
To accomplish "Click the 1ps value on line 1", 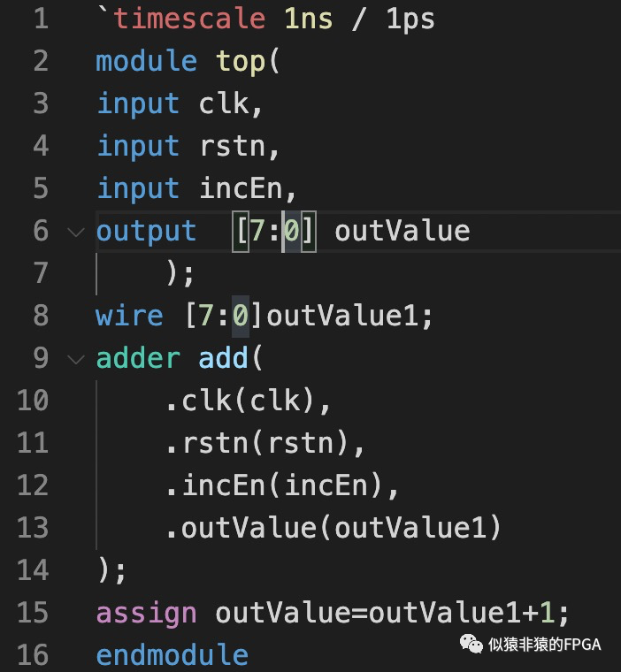I will coord(410,20).
